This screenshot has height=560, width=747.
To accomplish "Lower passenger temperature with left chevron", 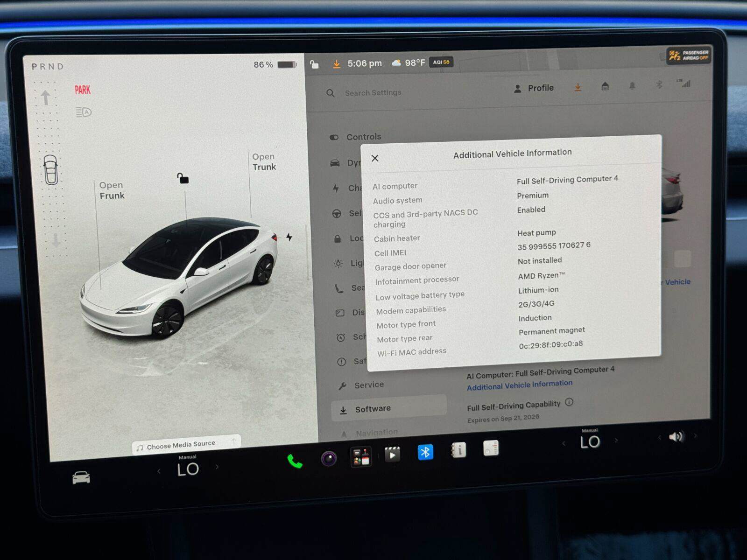I will [564, 443].
